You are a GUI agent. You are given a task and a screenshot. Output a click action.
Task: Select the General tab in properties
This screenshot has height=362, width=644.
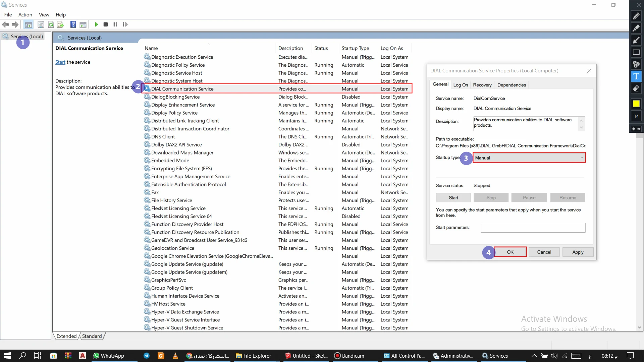[440, 85]
